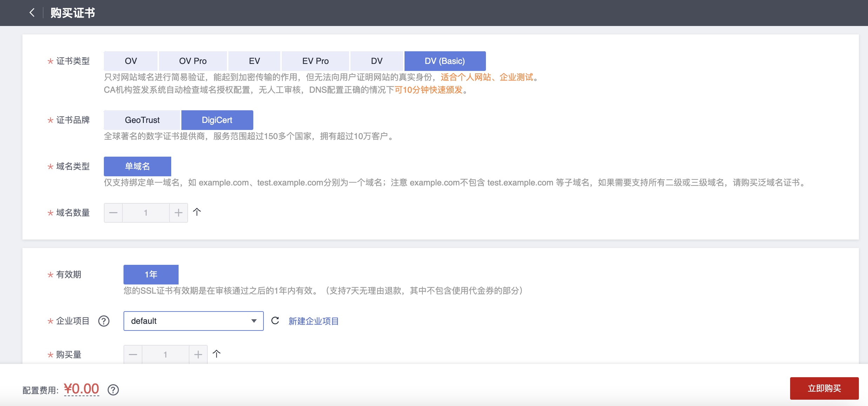Click the 立即购买 purchase button
The width and height of the screenshot is (868, 406).
click(x=824, y=388)
